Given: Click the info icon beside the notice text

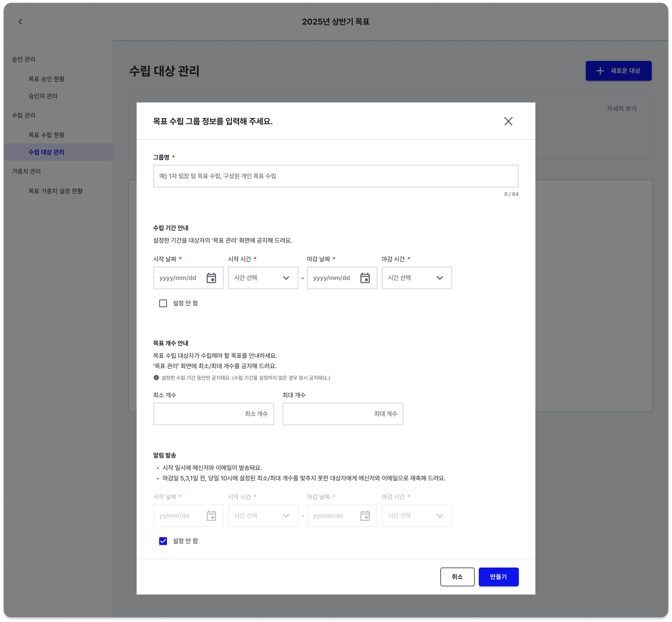Looking at the screenshot, I should pos(156,378).
